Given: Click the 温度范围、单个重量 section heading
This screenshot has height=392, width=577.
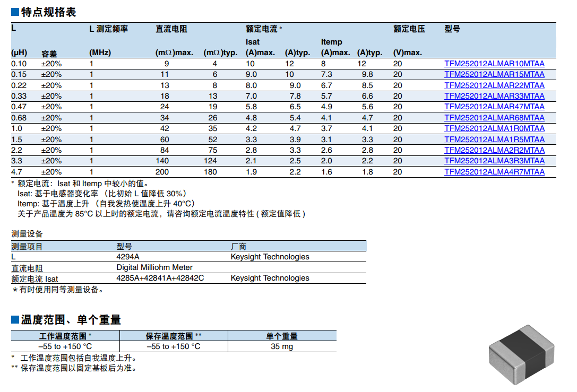Looking at the screenshot, I should (71, 320).
